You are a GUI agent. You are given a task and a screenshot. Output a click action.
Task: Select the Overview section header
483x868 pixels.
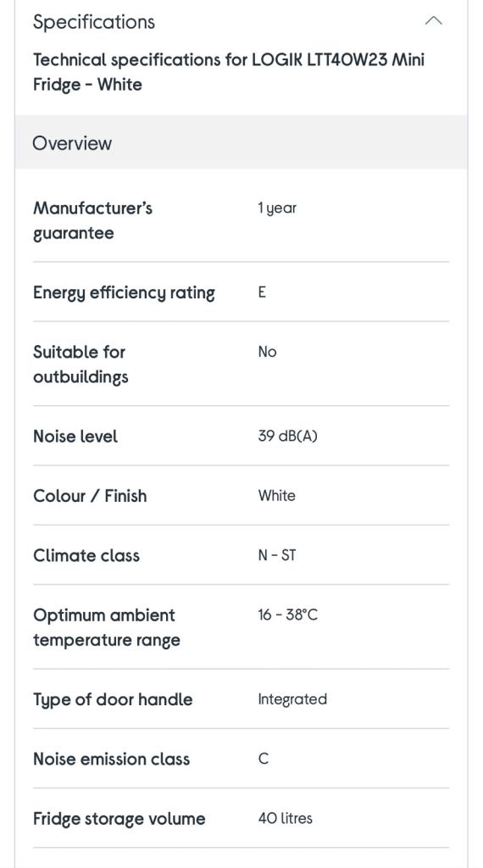(241, 142)
